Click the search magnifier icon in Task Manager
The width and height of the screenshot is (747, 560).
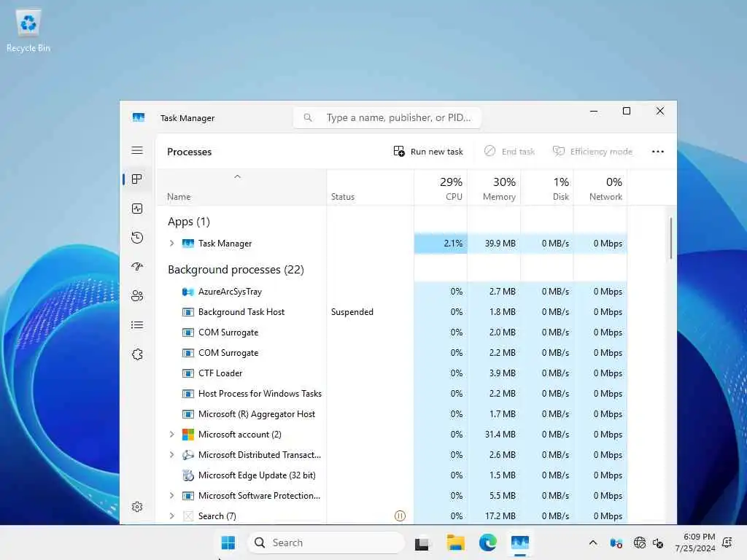tap(308, 117)
